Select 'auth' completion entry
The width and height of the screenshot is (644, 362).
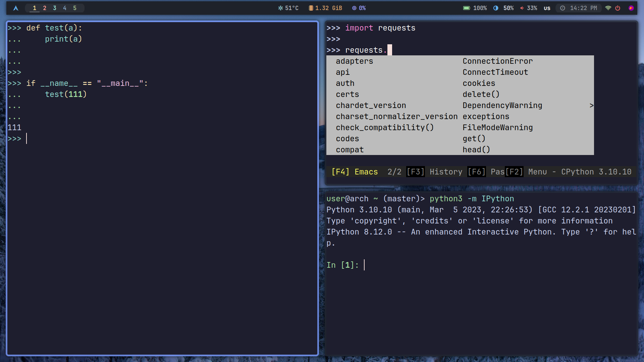tap(345, 83)
